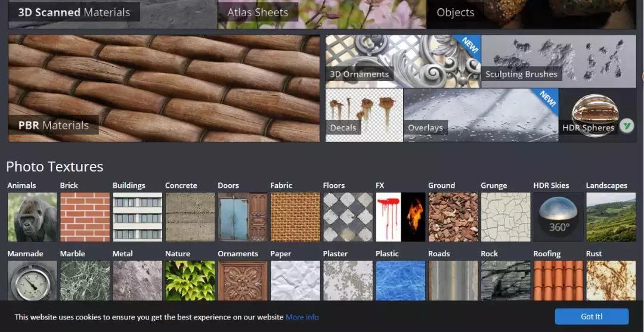Click the HDR Skies 360° sphere thumbnail
This screenshot has width=644, height=332.
pyautogui.click(x=558, y=217)
